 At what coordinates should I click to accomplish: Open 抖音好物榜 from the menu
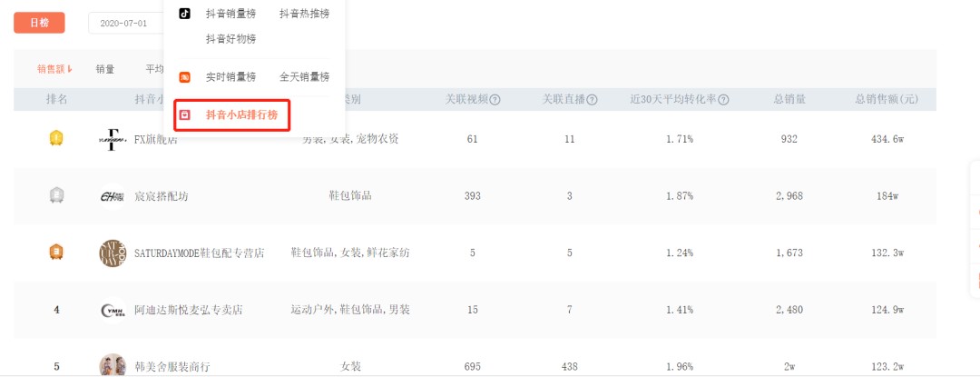click(x=230, y=39)
